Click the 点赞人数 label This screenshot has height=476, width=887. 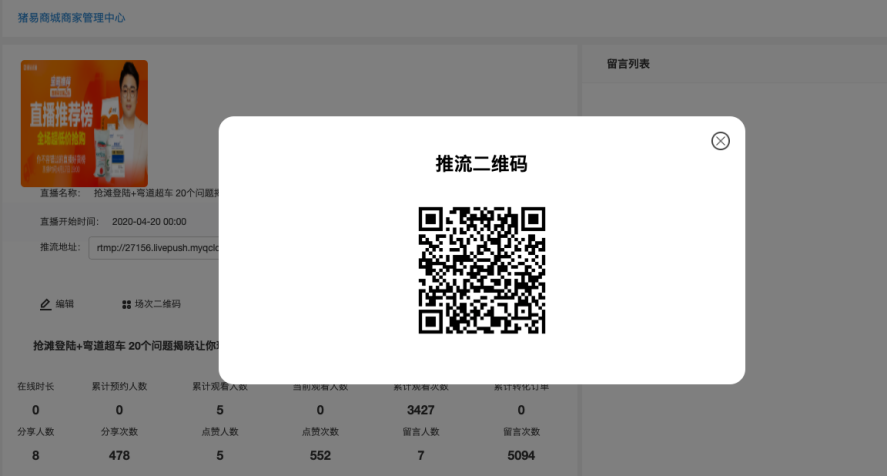point(220,432)
